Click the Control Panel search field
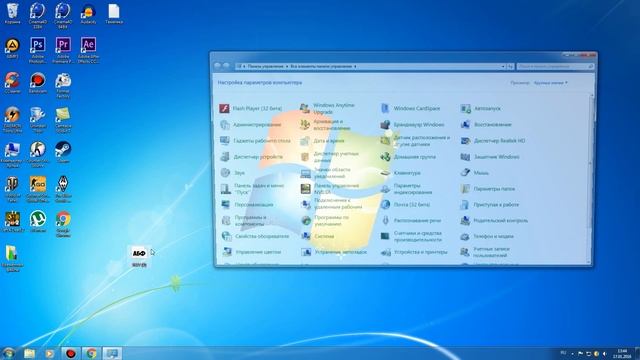Viewport: 640px width, 360px height. [x=555, y=66]
